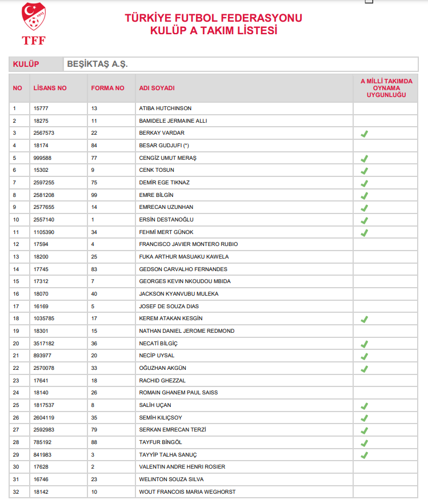Click checkmark in Oğuzhan Akgün row
Screen dimensions: 428x504
coord(364,369)
